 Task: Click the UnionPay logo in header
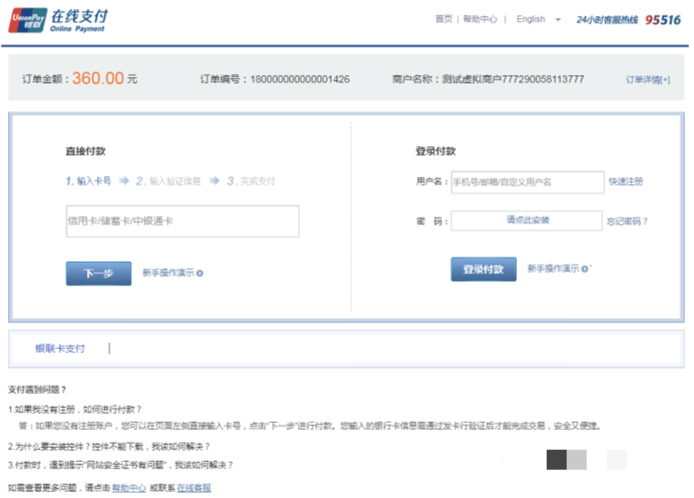(28, 20)
